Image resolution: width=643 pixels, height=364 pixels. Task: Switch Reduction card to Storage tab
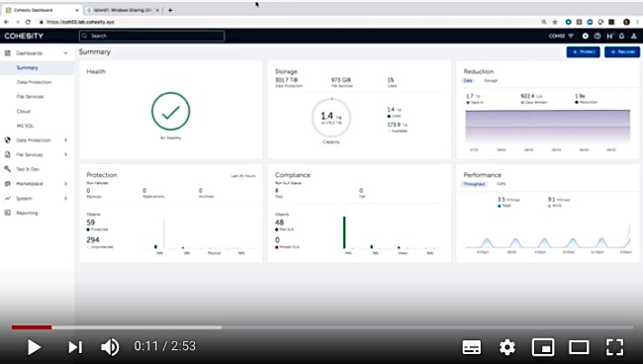491,81
